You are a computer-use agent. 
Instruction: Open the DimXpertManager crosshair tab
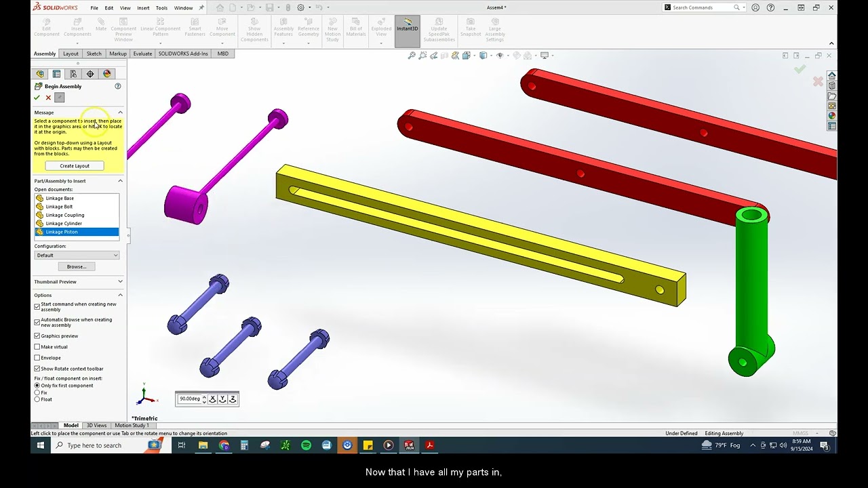click(90, 74)
